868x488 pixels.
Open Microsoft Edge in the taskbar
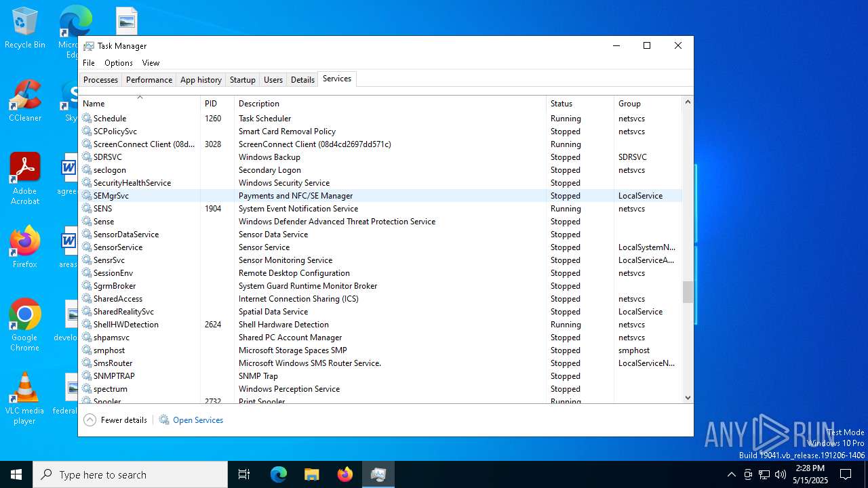click(x=279, y=474)
